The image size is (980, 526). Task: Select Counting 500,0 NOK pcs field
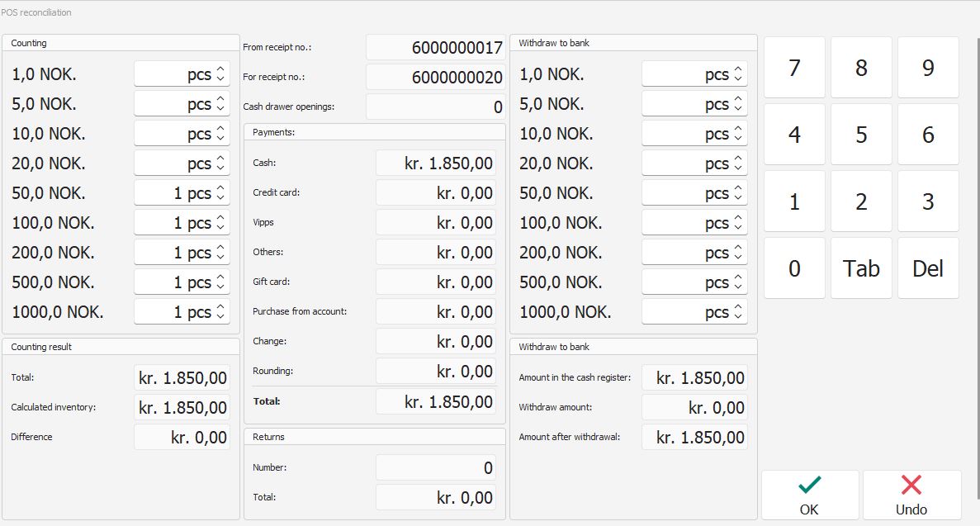pos(182,282)
